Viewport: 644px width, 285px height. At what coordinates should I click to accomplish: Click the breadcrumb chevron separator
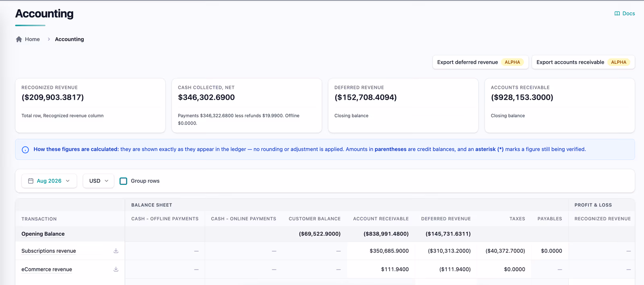point(49,39)
